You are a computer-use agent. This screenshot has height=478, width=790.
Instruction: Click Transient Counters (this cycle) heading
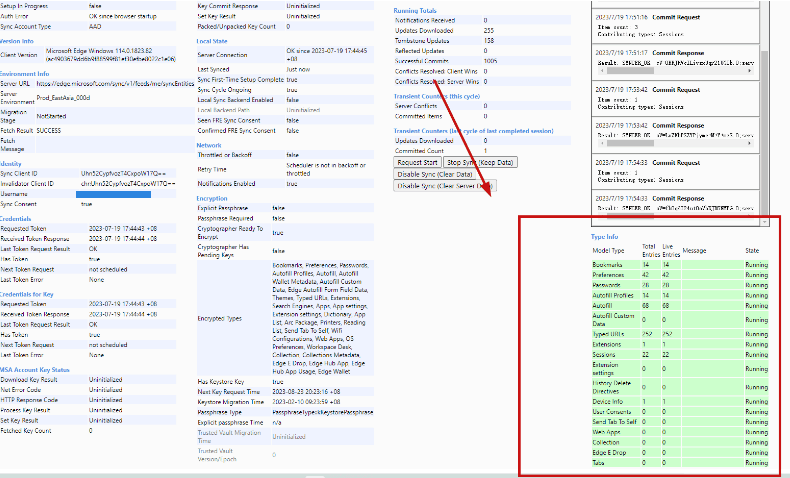point(437,96)
